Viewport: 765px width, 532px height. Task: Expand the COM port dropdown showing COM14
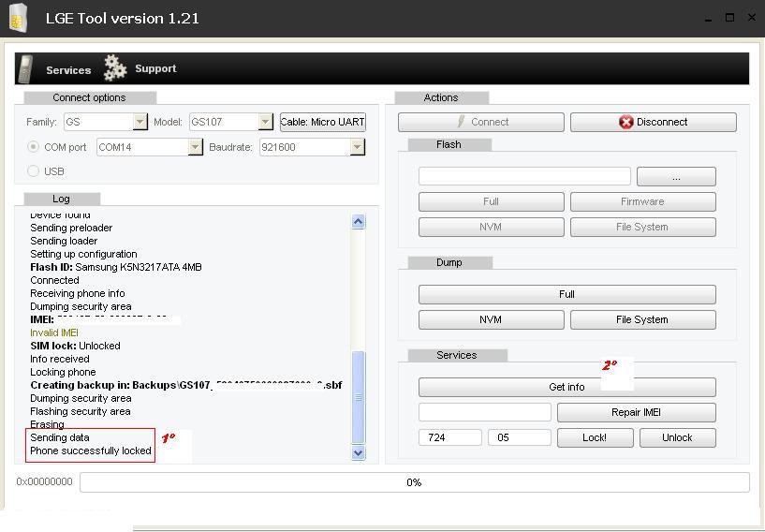click(x=195, y=147)
